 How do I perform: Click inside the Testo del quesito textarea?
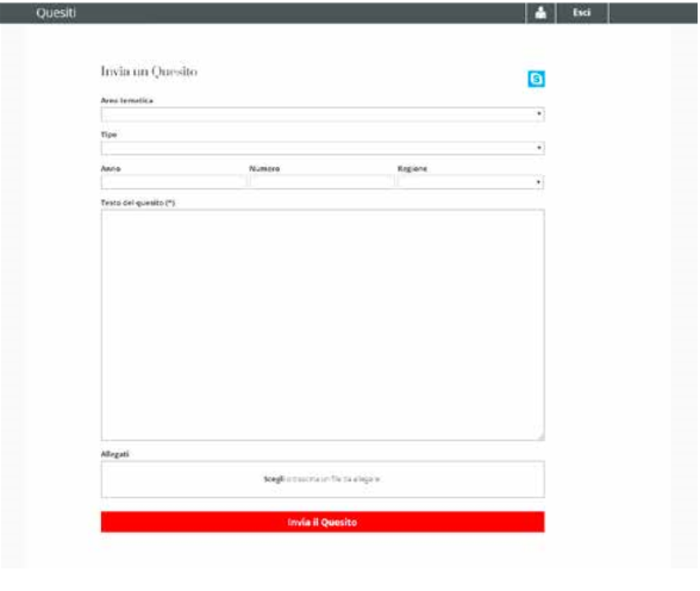click(x=322, y=324)
